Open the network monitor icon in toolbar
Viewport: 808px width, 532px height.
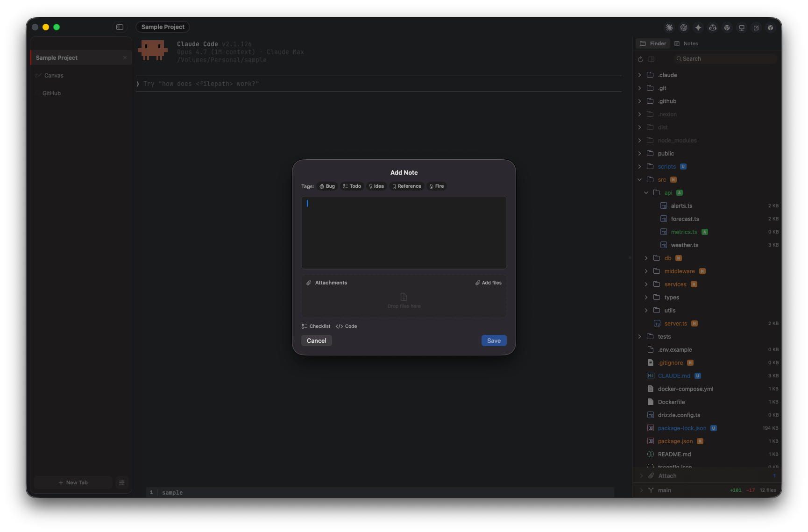742,28
